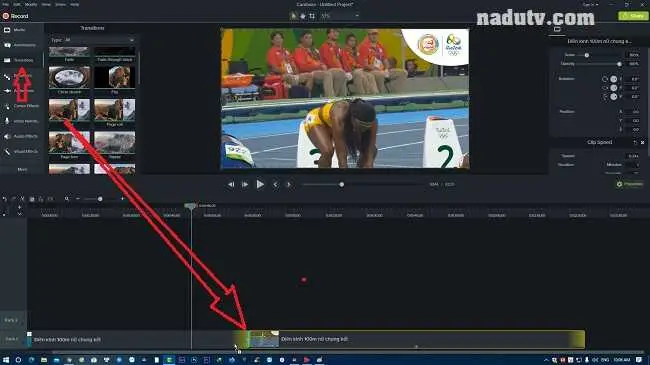
Task: Add a new track with plus
Action: (x=19, y=207)
